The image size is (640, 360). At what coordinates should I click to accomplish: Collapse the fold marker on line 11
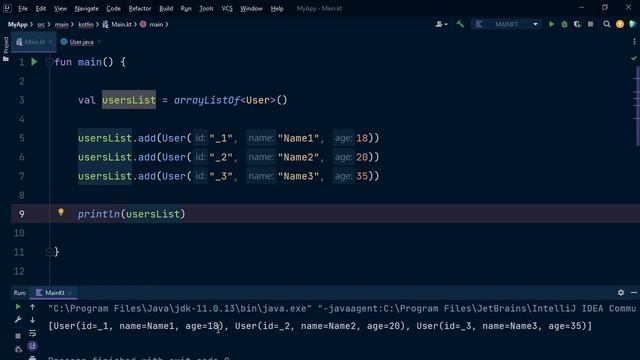[x=49, y=252]
